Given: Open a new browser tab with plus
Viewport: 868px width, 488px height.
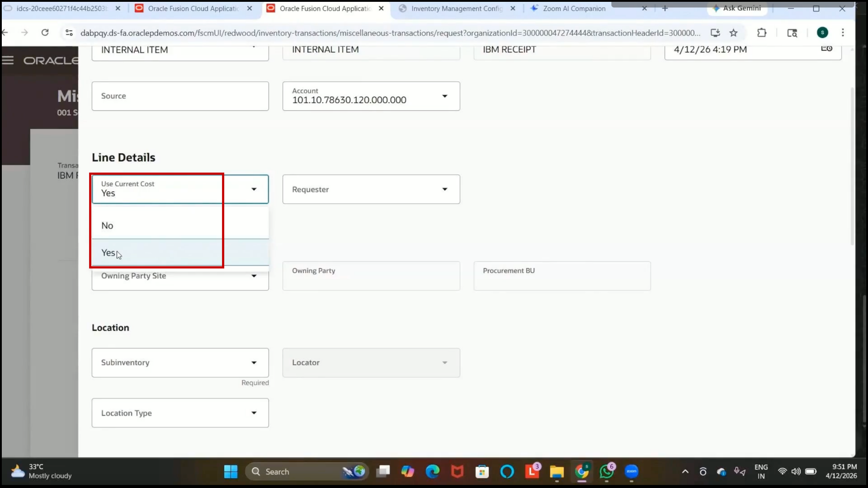Looking at the screenshot, I should (665, 8).
